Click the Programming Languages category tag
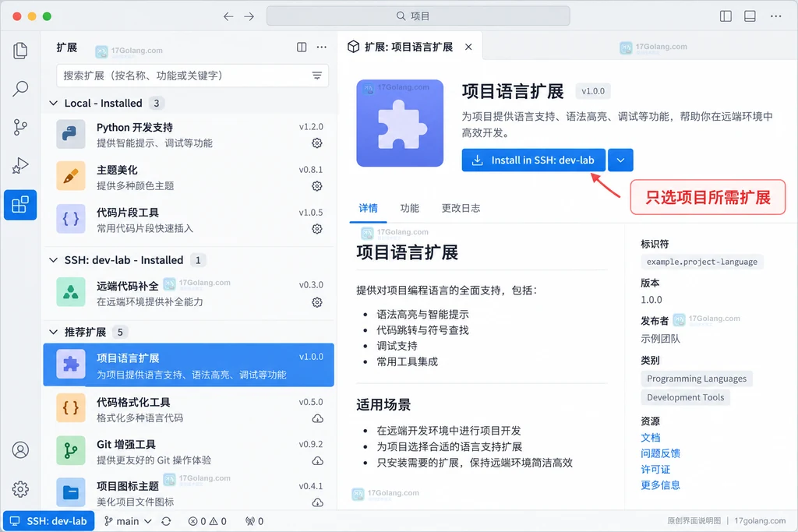The height and width of the screenshot is (532, 798). 697,379
